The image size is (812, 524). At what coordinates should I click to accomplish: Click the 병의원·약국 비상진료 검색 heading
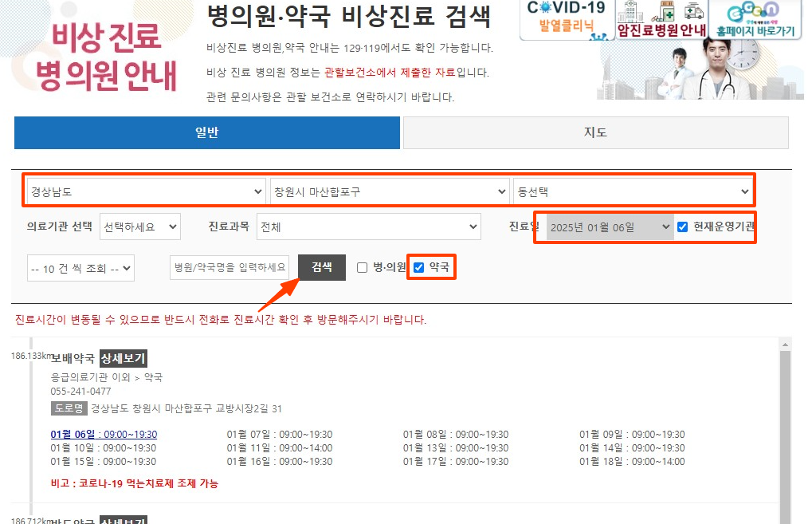348,15
